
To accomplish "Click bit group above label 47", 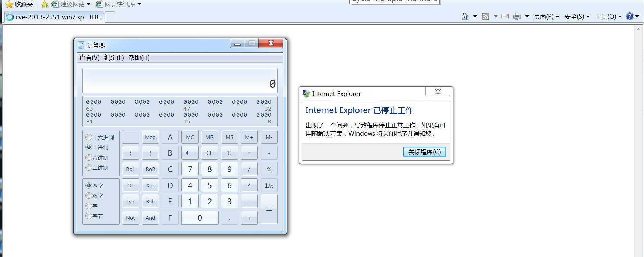I will tap(191, 102).
